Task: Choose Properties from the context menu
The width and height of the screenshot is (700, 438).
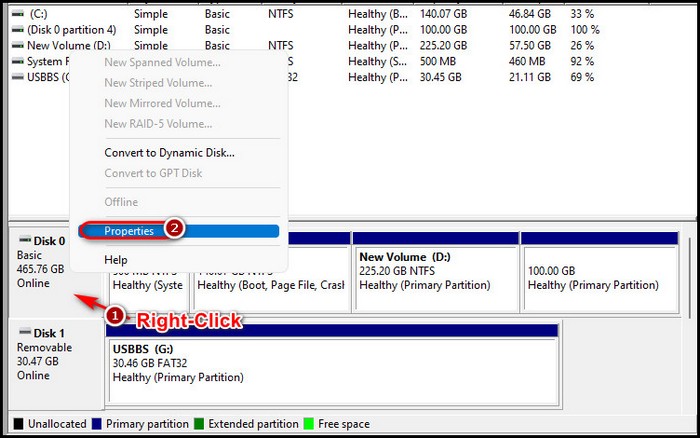Action: tap(179, 231)
